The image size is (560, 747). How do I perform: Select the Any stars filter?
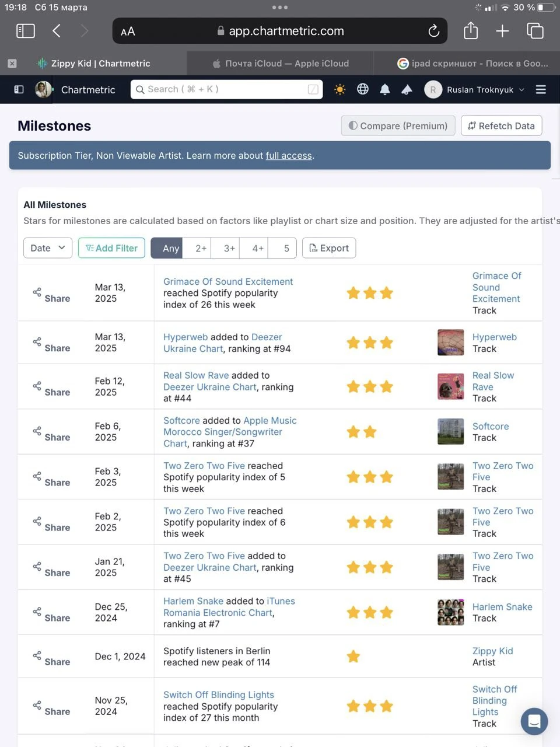pyautogui.click(x=167, y=248)
